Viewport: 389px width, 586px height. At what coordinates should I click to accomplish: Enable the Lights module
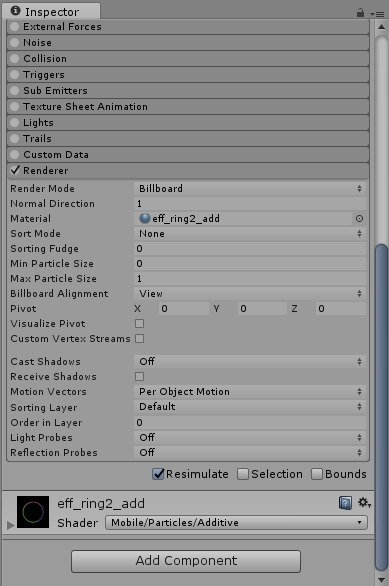[x=15, y=123]
